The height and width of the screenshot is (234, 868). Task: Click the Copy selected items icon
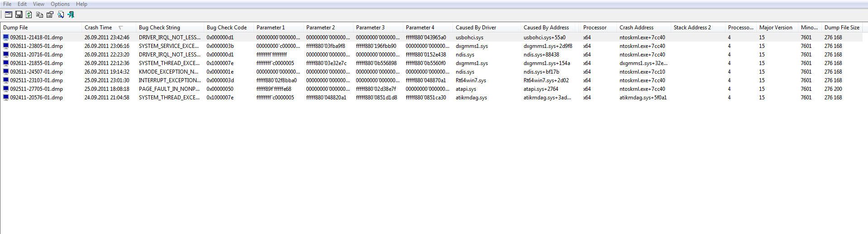[x=39, y=14]
